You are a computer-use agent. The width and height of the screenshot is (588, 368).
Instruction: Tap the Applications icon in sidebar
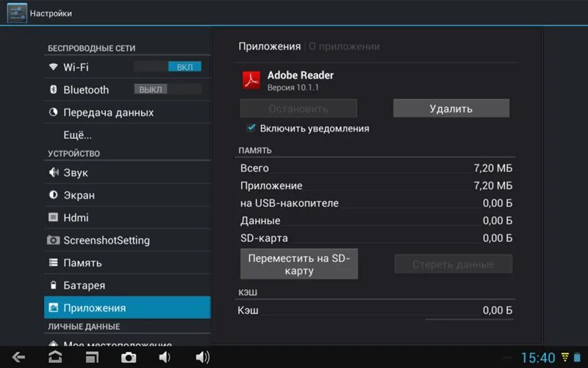53,308
